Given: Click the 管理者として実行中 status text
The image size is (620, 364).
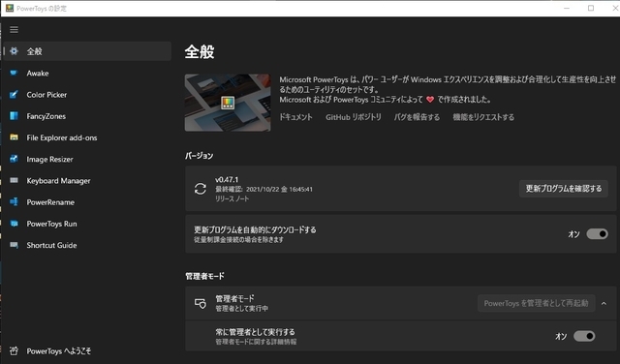Looking at the screenshot, I should point(241,308).
